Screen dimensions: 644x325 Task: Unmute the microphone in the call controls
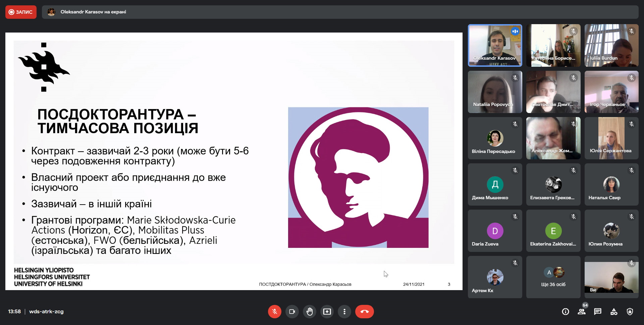point(274,312)
